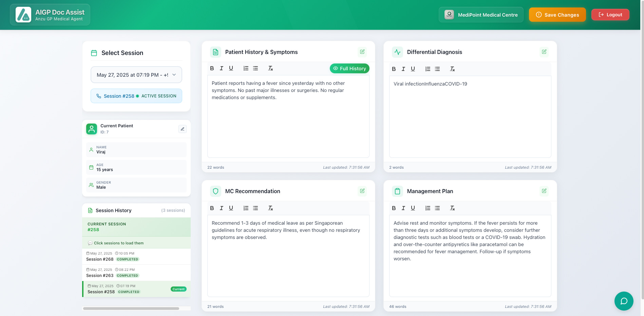Click the AIGP Doc Assist logo icon
644x316 pixels.
click(x=23, y=15)
